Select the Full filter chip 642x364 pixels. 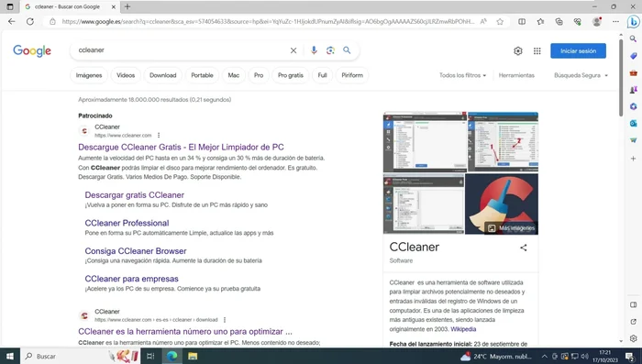pos(322,75)
